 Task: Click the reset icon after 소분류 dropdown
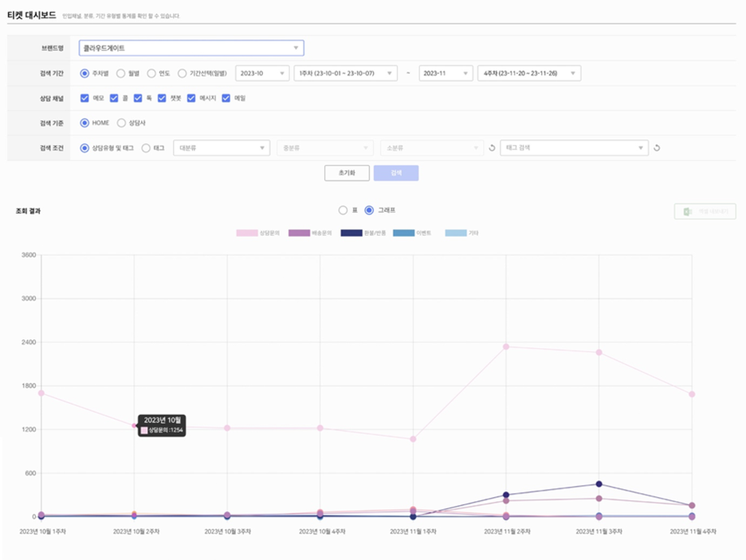[492, 147]
